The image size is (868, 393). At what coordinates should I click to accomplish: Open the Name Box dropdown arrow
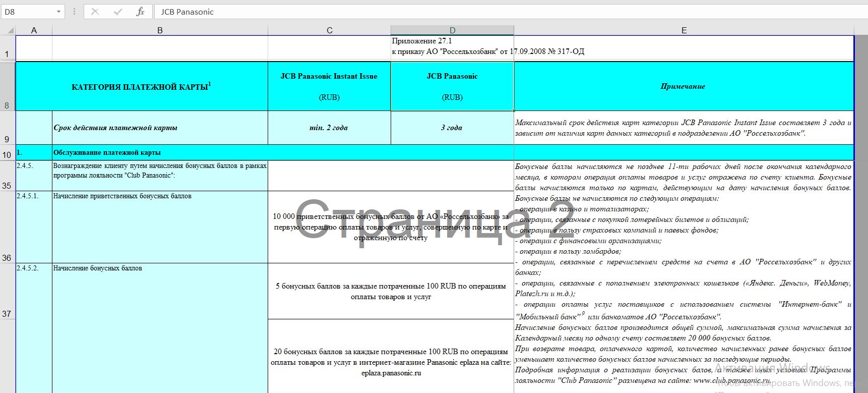pos(58,12)
